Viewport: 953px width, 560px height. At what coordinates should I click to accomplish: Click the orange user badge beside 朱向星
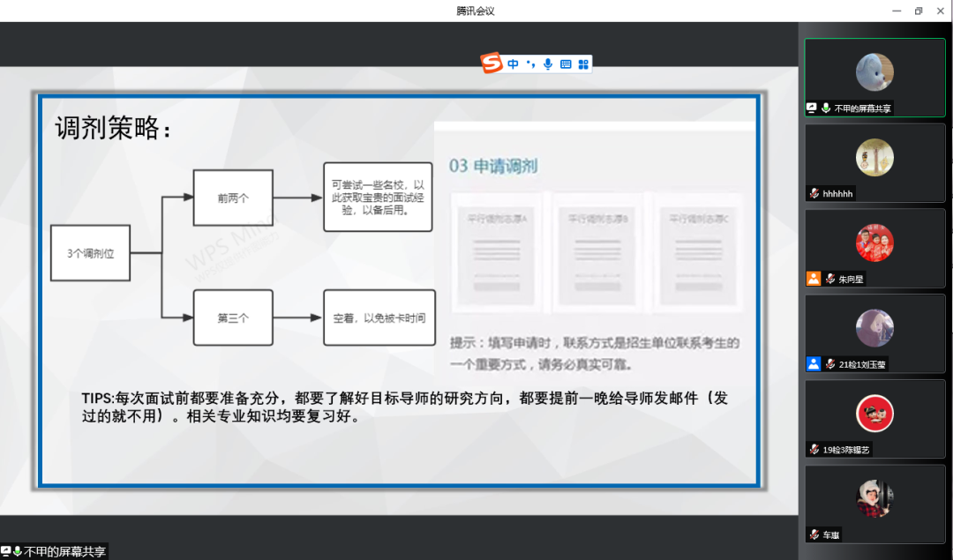pos(814,279)
